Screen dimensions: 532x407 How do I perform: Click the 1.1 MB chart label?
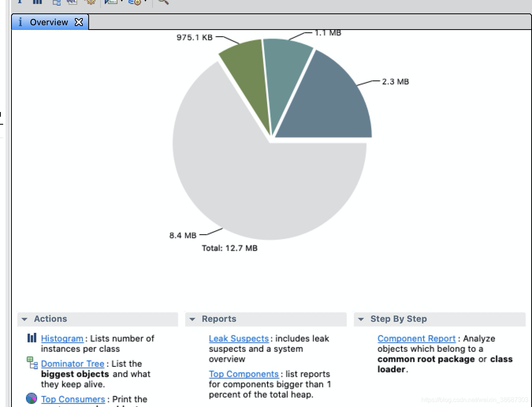pos(328,33)
